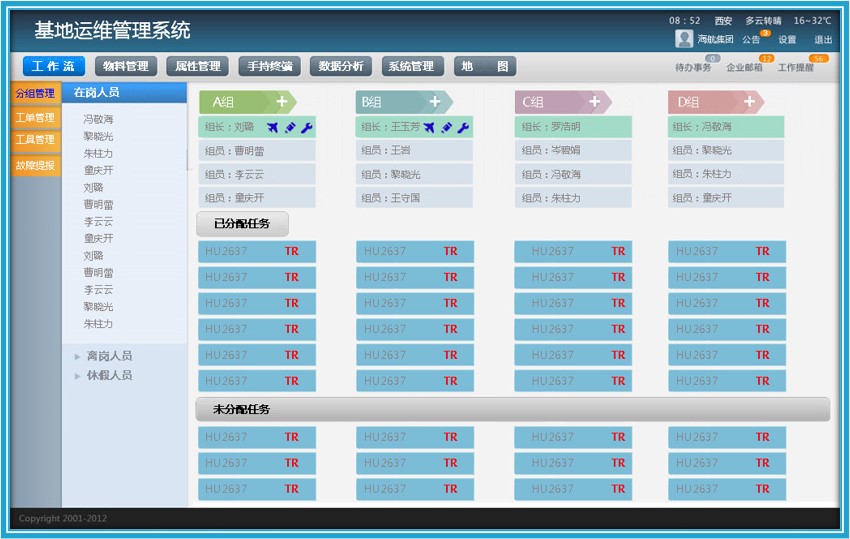Click the 已分配任务 section button
Image resolution: width=850 pixels, height=539 pixels.
click(242, 225)
